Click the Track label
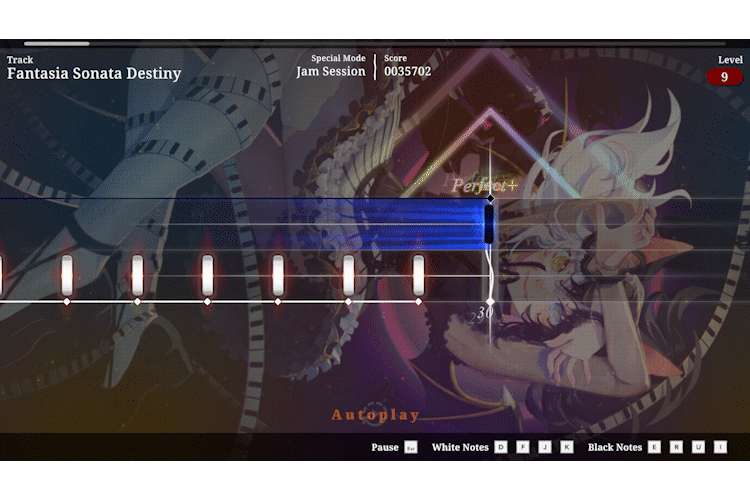 (x=20, y=60)
